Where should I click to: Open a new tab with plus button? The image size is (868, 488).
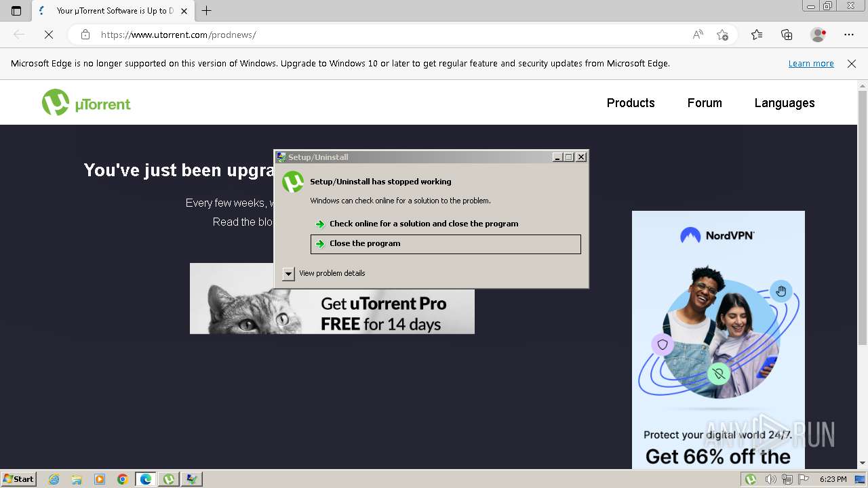tap(207, 11)
